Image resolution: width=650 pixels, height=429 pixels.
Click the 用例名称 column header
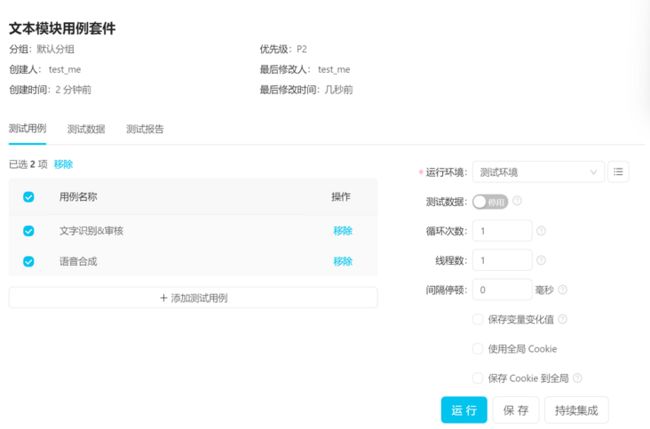[x=78, y=197]
